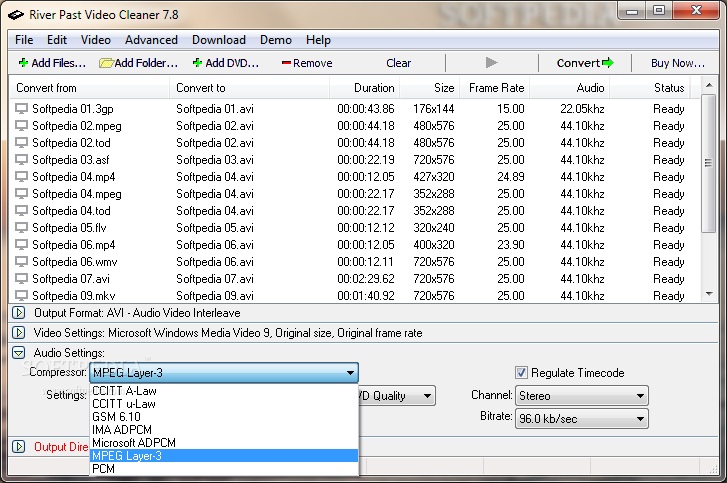727x483 pixels.
Task: Click monitor icon for Softpedia 02.mpeg
Action: click(x=21, y=126)
